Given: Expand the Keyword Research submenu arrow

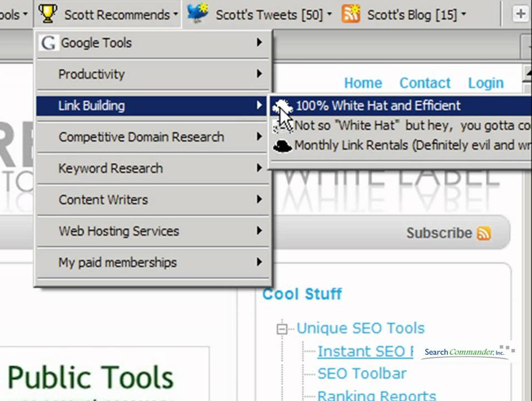Looking at the screenshot, I should tap(259, 168).
